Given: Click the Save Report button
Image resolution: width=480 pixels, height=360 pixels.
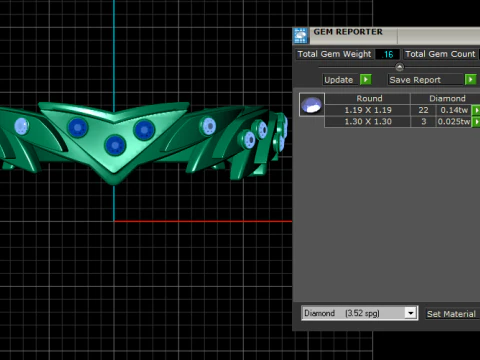Looking at the screenshot, I should click(425, 80).
